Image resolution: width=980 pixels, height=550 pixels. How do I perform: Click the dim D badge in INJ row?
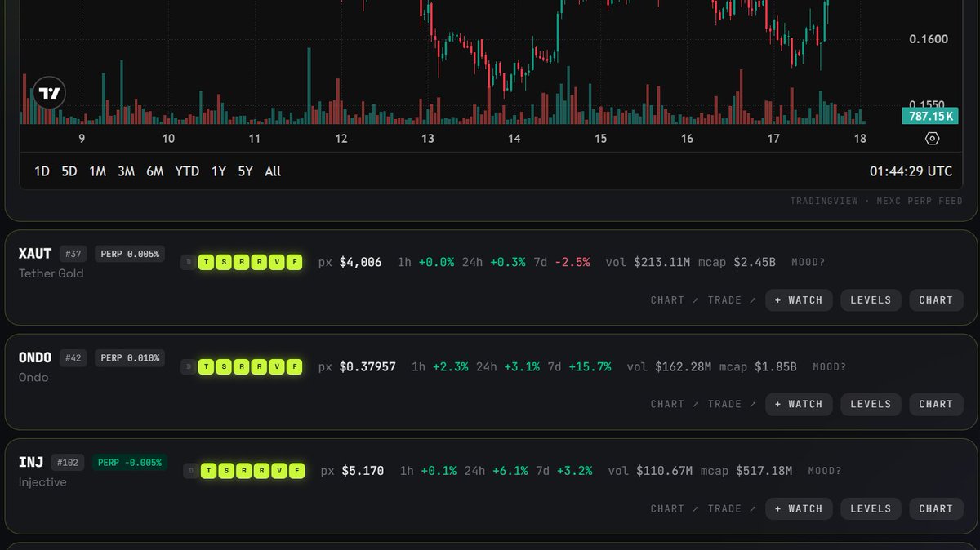click(x=190, y=471)
